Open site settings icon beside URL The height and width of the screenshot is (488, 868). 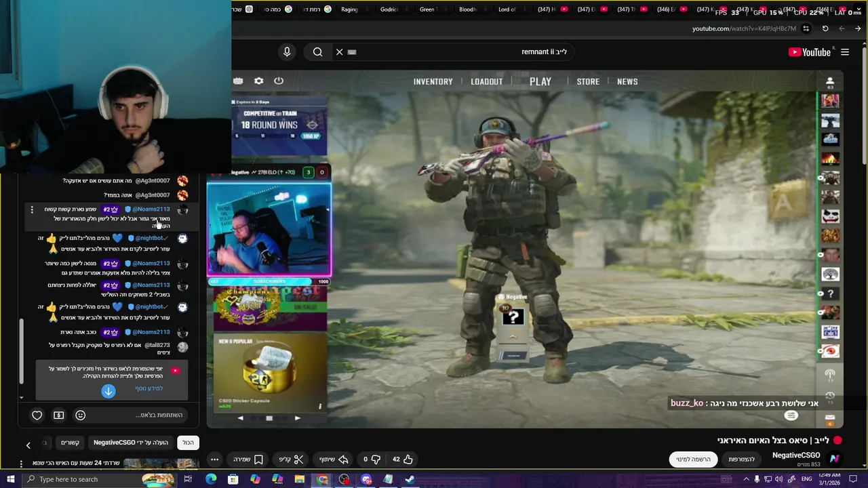[806, 28]
